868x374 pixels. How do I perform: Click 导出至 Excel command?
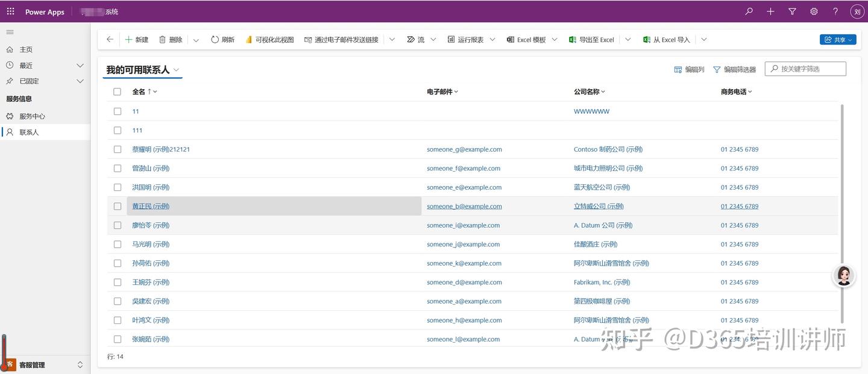tap(591, 40)
